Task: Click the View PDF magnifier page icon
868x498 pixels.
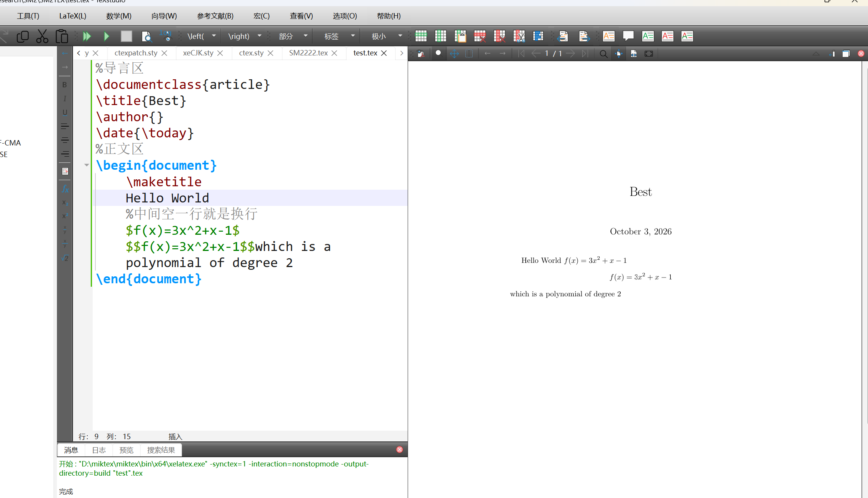Action: click(146, 36)
